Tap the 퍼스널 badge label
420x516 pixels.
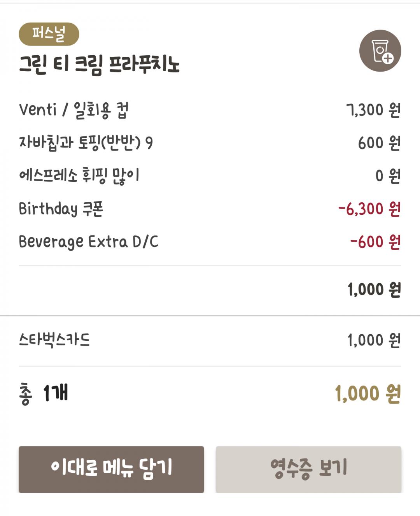tap(49, 34)
